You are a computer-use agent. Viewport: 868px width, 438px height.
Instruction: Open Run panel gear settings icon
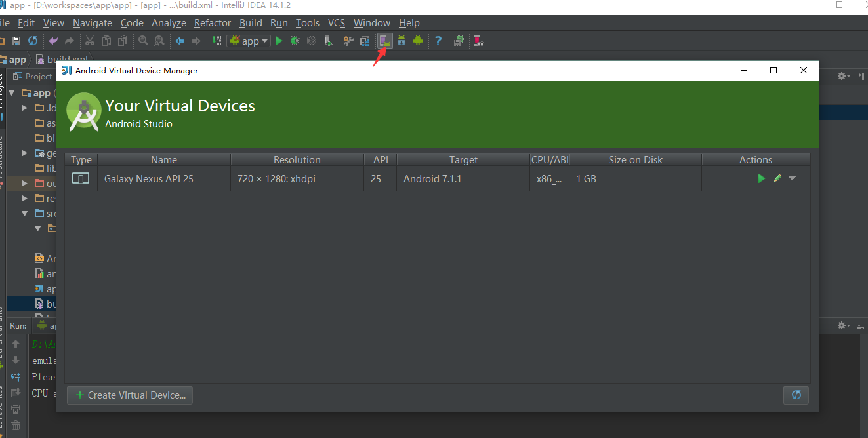(x=844, y=325)
